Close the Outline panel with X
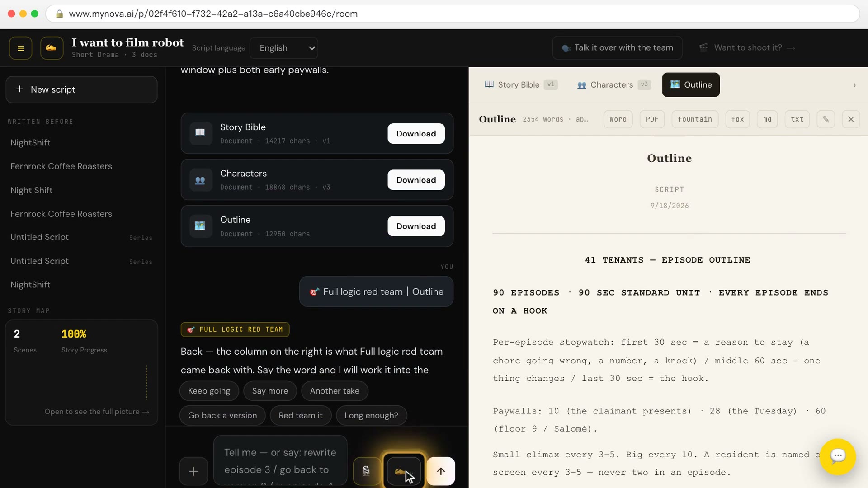 851,119
